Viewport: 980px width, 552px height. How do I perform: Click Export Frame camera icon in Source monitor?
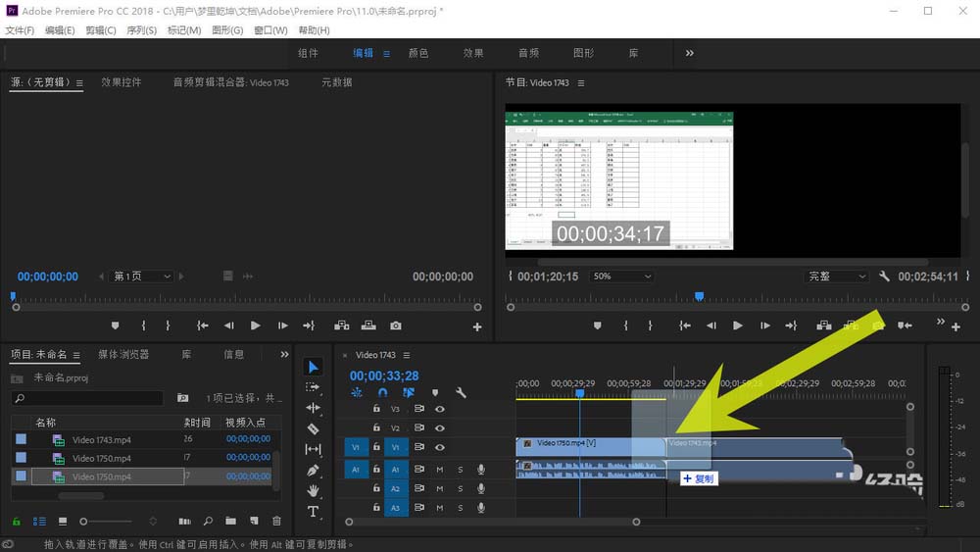coord(396,326)
